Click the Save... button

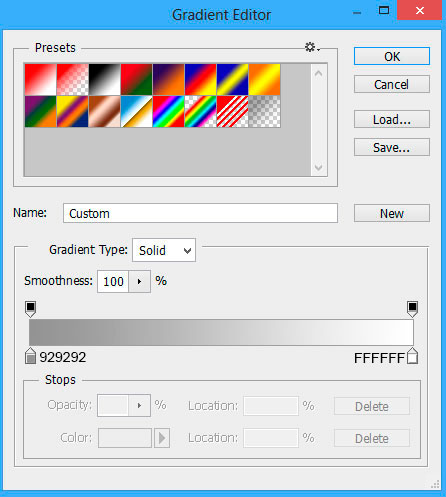392,147
